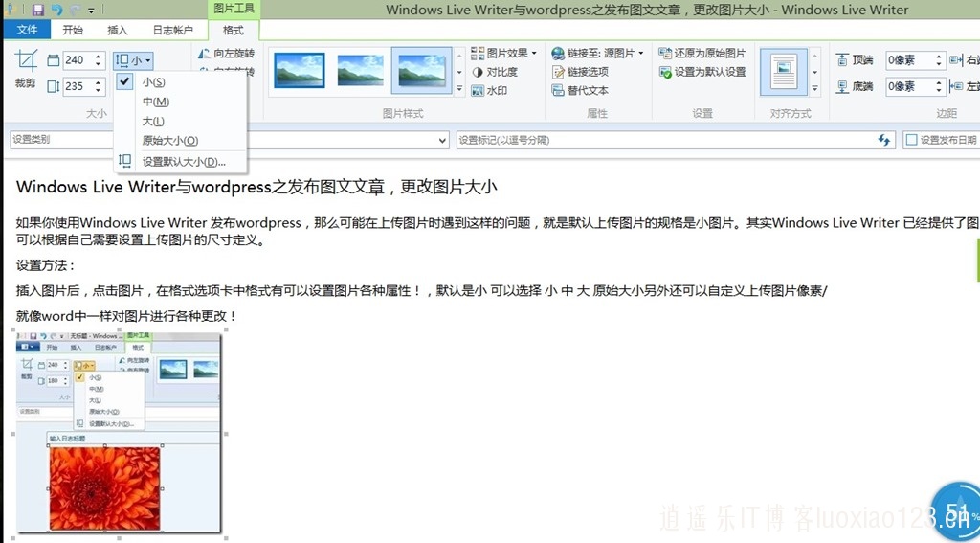This screenshot has height=543, width=980.
Task: Switch to the 日志帐户 ribbon tab
Action: point(173,30)
